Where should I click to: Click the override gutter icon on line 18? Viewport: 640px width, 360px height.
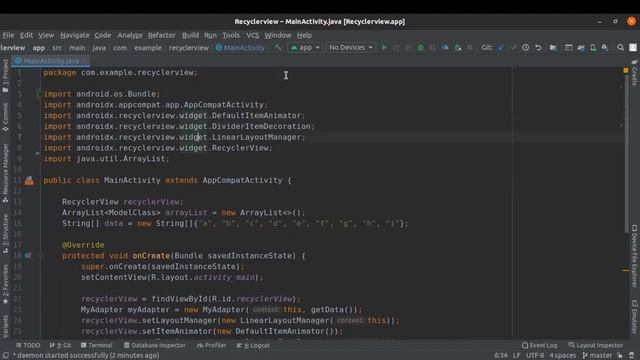pyautogui.click(x=28, y=256)
